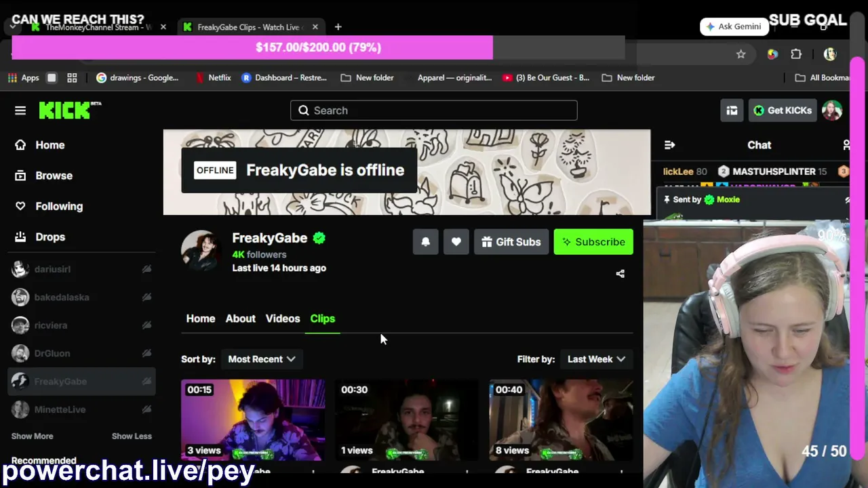Screen dimensions: 868x488
Task: Click the colorful extension icon in toolbar
Action: click(772, 54)
